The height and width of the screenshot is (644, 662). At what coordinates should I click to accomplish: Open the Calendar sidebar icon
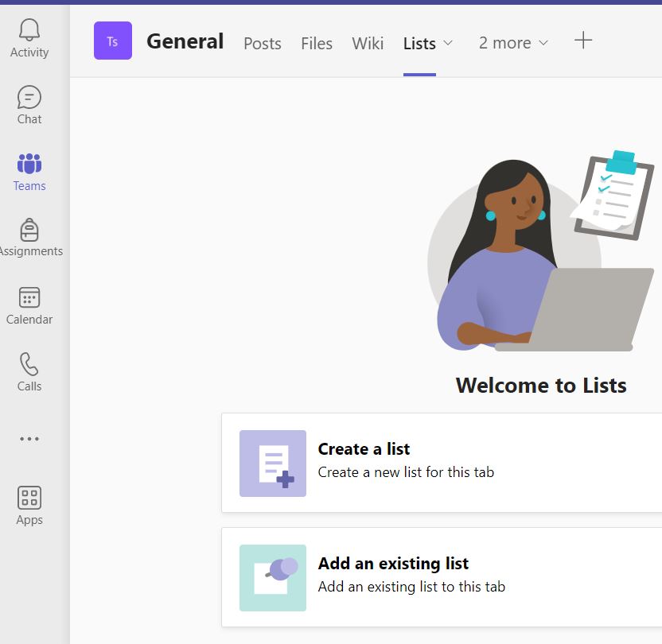(x=29, y=299)
